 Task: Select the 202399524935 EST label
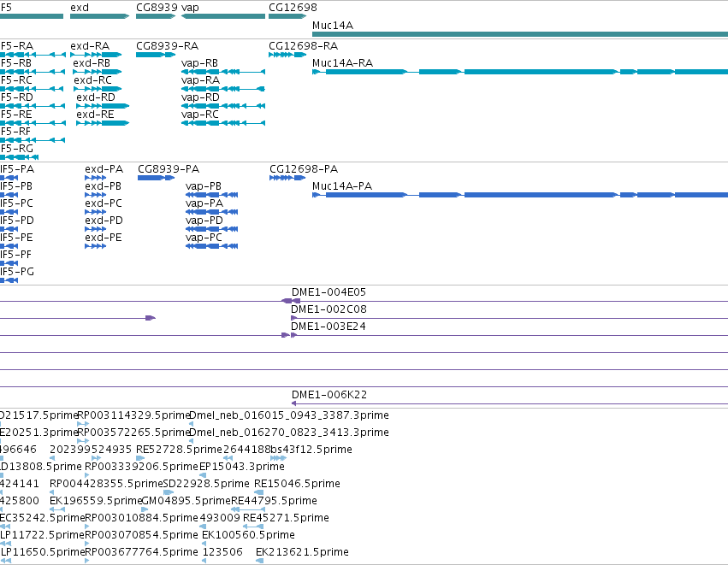(x=91, y=450)
